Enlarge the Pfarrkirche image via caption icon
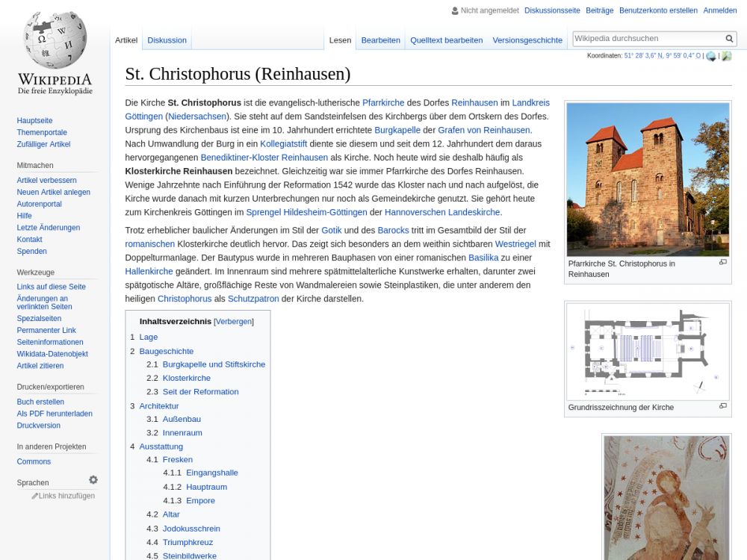 [x=722, y=262]
